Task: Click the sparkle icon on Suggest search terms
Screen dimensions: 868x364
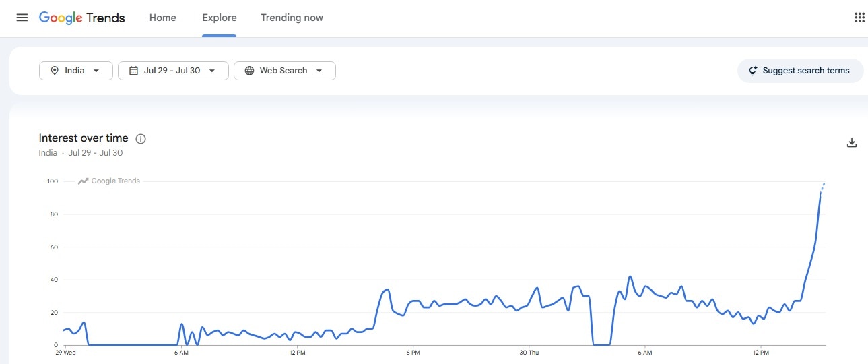Action: click(754, 71)
